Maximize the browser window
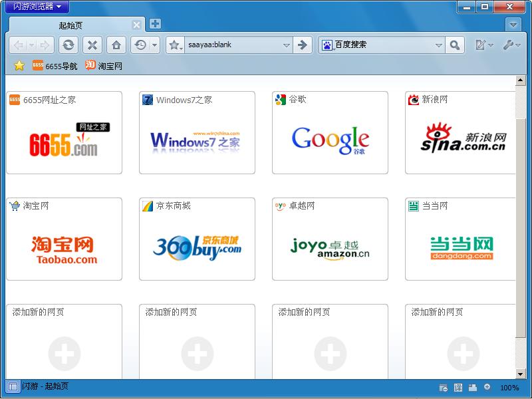This screenshot has width=532, height=399. click(x=485, y=7)
